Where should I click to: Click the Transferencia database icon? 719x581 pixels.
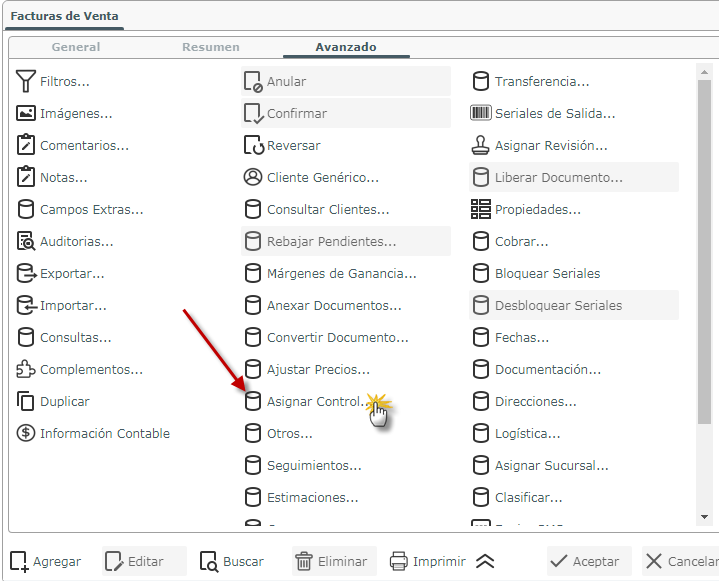click(x=481, y=81)
